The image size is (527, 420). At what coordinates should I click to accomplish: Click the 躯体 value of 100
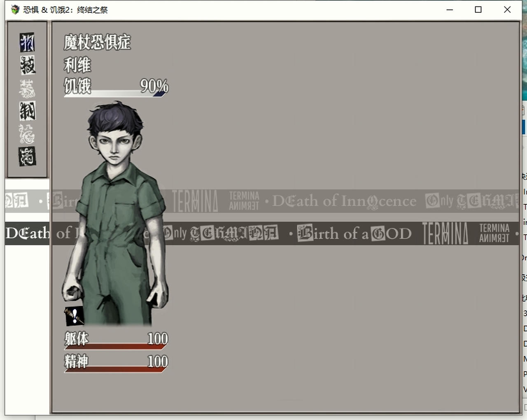point(158,338)
